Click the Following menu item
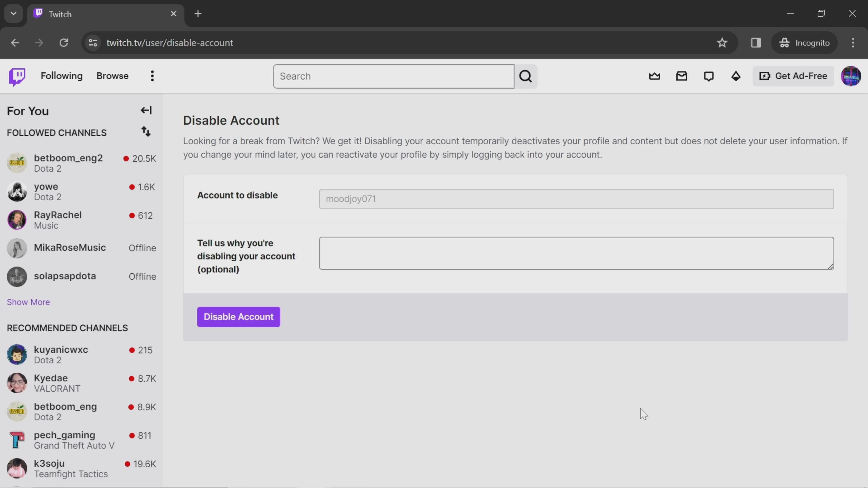 pos(61,76)
